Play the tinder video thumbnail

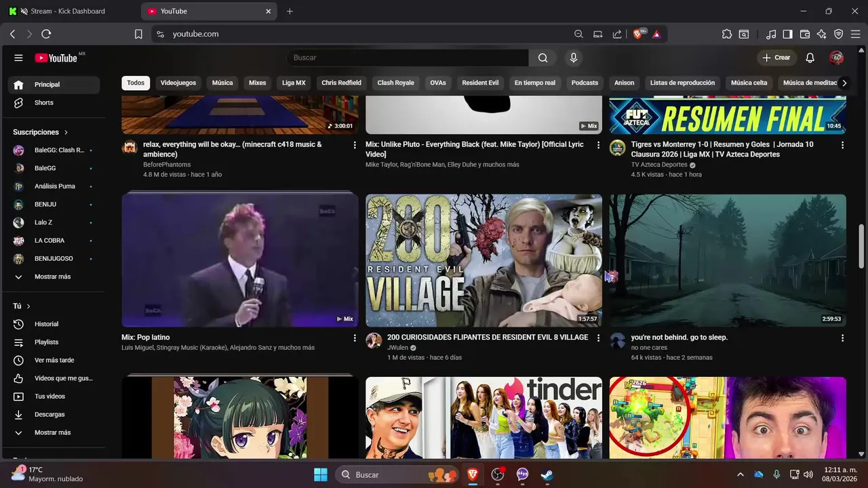pos(484,418)
